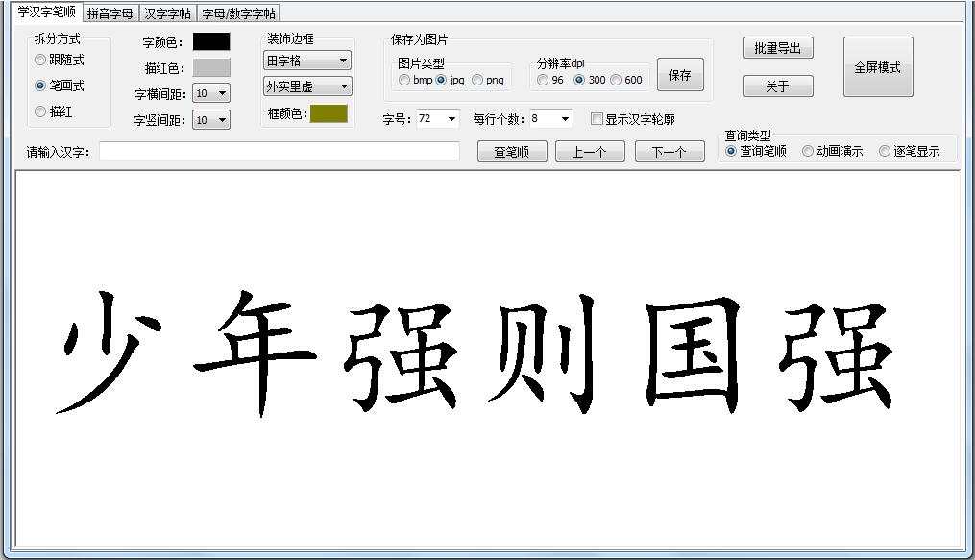Switch to the 拼音字母 tab

click(110, 12)
